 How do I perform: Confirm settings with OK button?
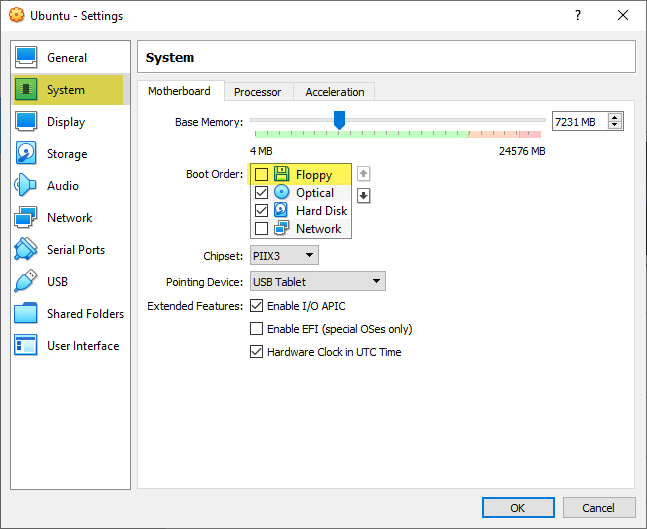click(x=518, y=508)
